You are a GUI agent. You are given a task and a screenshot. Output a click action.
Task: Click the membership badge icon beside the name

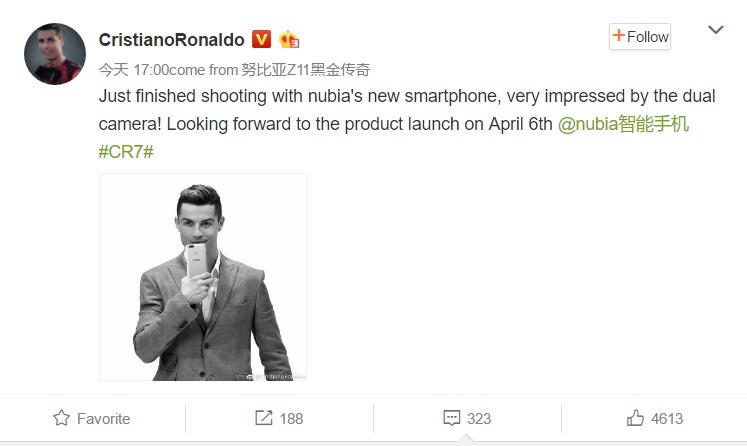(x=289, y=39)
